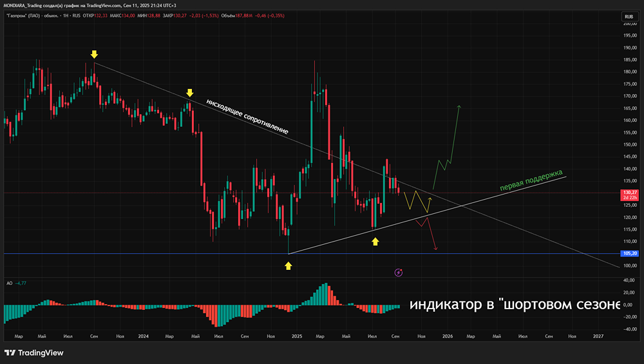Viewport: 644px width, 364px height.
Task: Click 100,00 on the price scale
Action: [x=630, y=265]
